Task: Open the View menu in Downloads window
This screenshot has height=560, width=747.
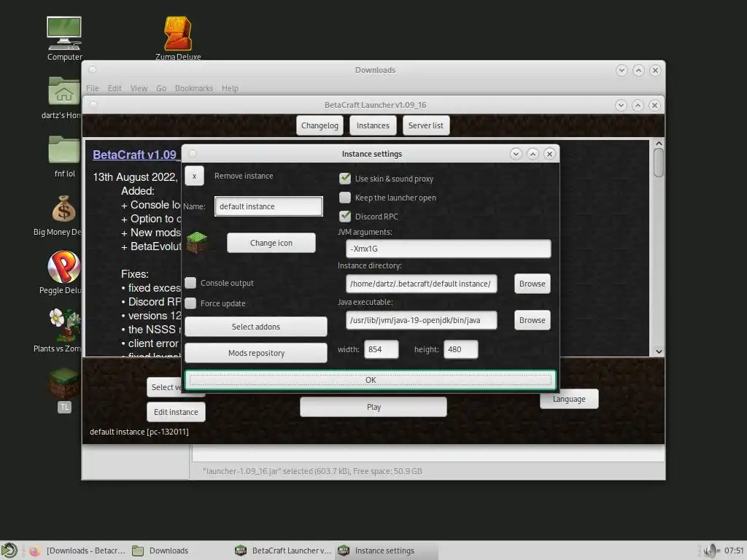Action: [x=139, y=88]
